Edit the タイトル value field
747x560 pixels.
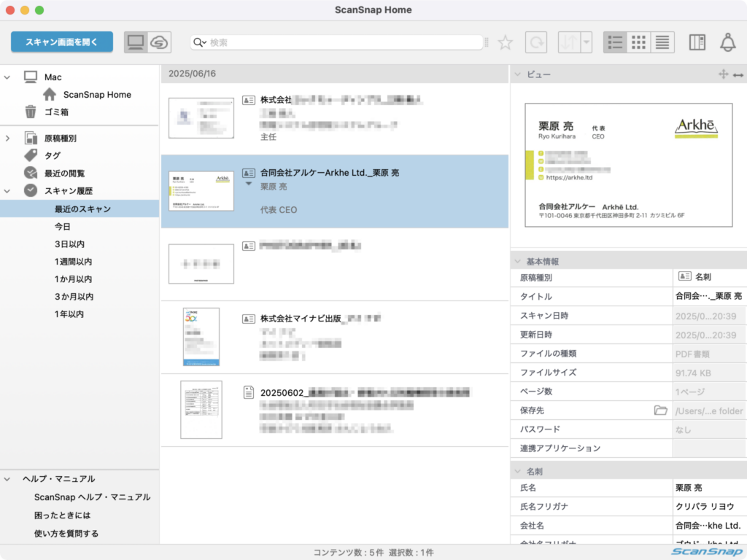(710, 296)
